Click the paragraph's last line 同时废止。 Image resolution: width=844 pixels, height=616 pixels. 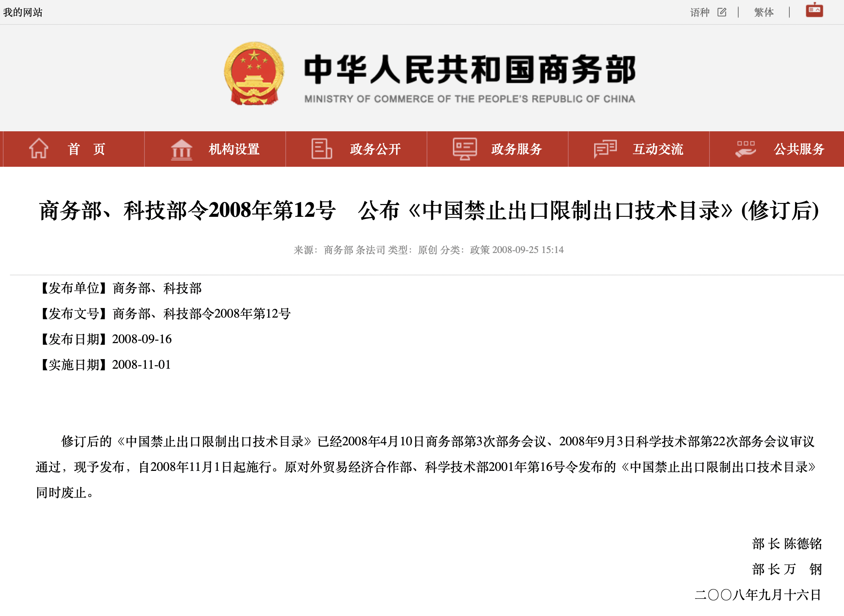(65, 493)
